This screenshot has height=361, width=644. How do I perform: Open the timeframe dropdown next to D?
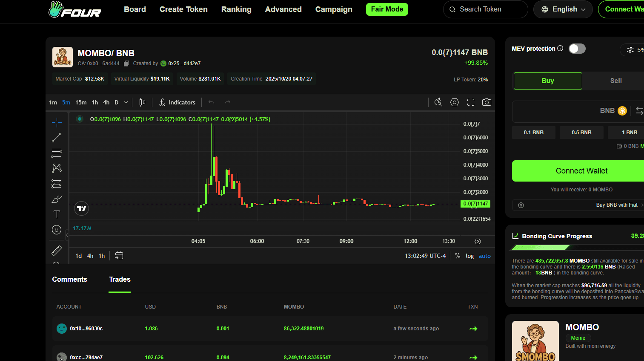pos(126,102)
